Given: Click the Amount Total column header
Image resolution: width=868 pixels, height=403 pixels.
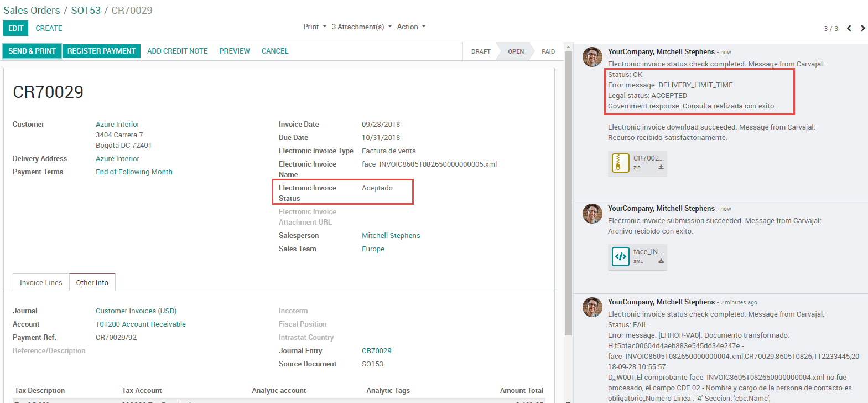Looking at the screenshot, I should coord(522,391).
